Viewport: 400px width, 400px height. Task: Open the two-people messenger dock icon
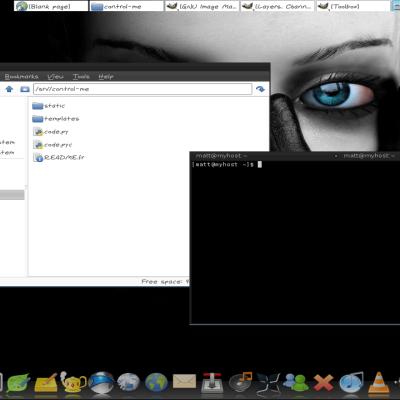tap(296, 382)
